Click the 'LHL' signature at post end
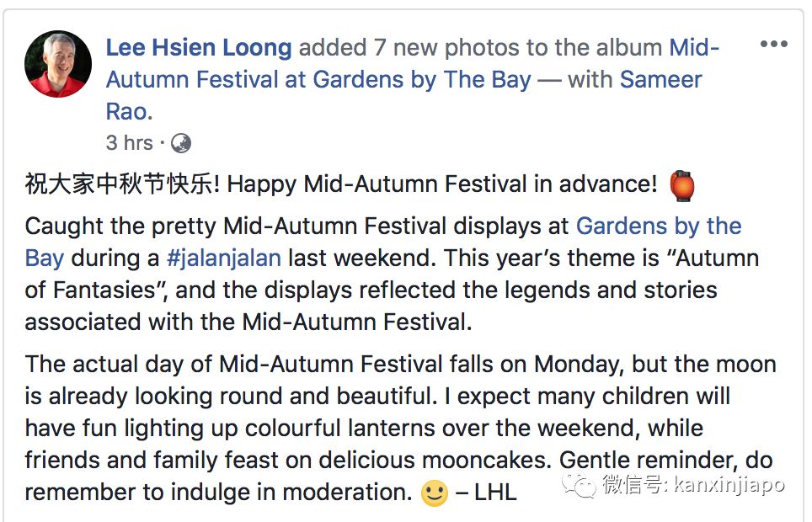The height and width of the screenshot is (522, 812). point(495,492)
